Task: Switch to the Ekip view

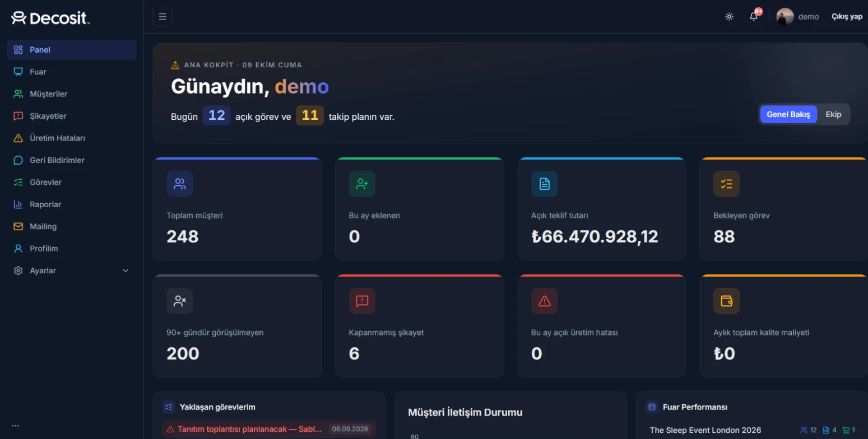Action: click(x=833, y=114)
